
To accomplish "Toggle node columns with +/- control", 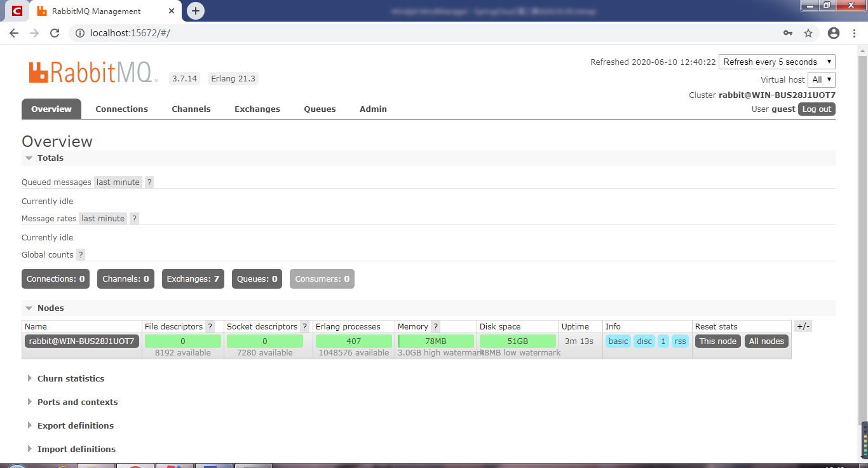I will coord(803,326).
